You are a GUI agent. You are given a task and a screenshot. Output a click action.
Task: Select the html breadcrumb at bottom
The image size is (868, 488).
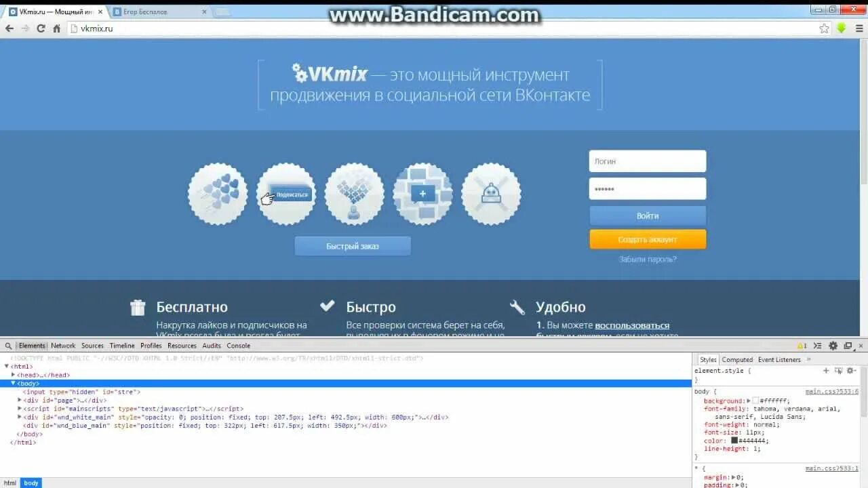10,483
